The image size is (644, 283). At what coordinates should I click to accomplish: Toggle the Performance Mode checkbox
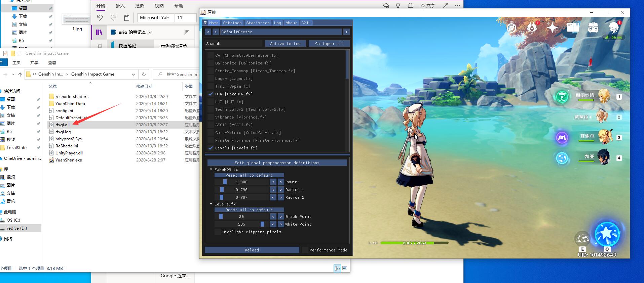(x=305, y=250)
